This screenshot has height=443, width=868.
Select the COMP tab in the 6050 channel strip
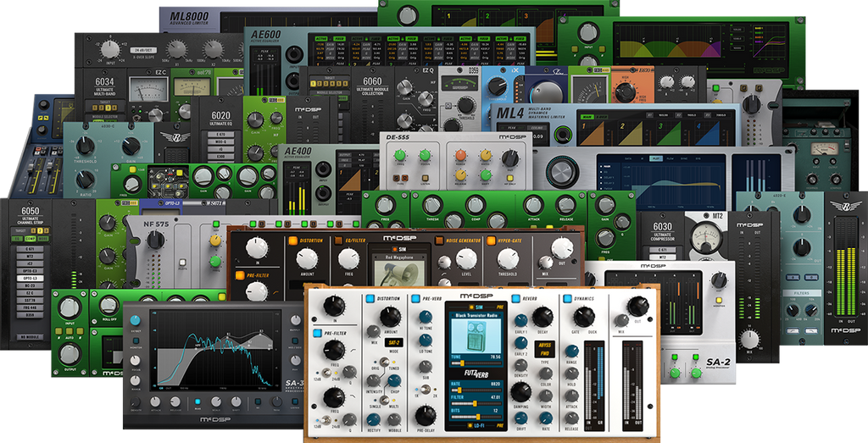click(x=30, y=238)
